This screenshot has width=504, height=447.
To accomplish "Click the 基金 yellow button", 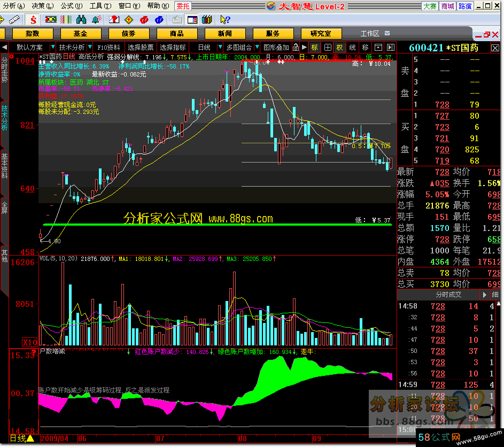I will point(80,34).
